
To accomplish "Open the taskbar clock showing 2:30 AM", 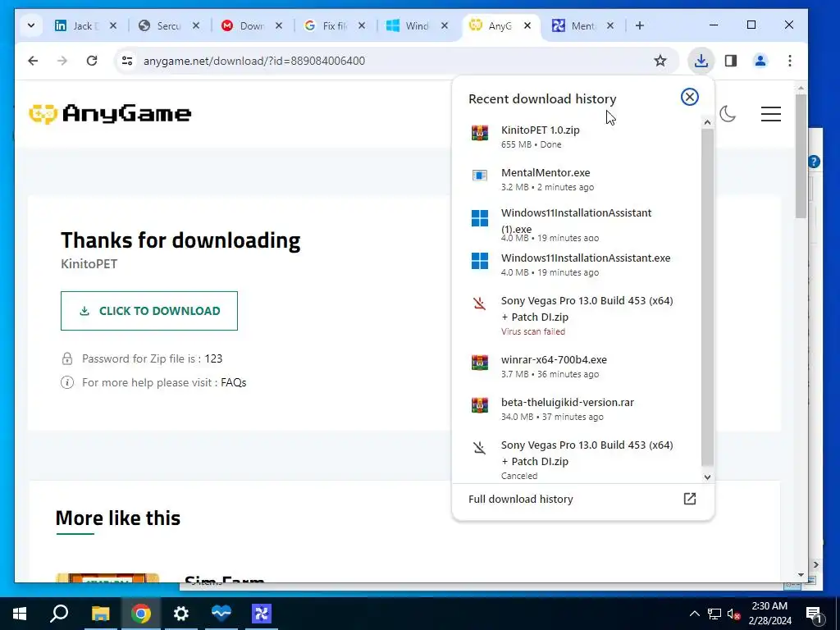I will [x=769, y=614].
